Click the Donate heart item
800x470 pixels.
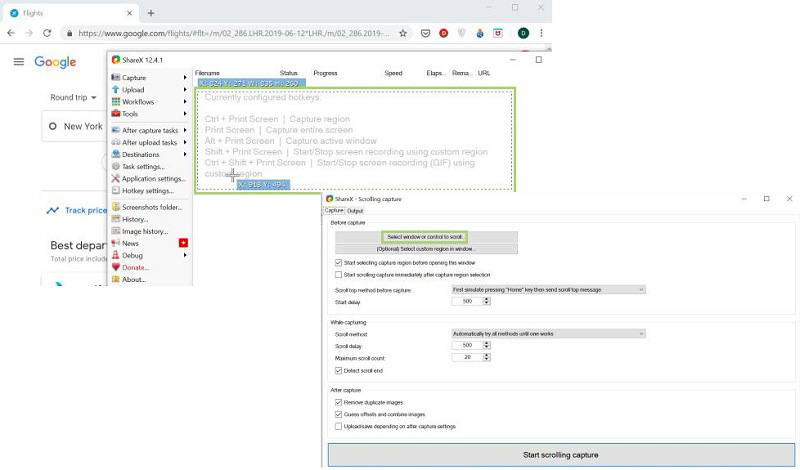pos(134,267)
